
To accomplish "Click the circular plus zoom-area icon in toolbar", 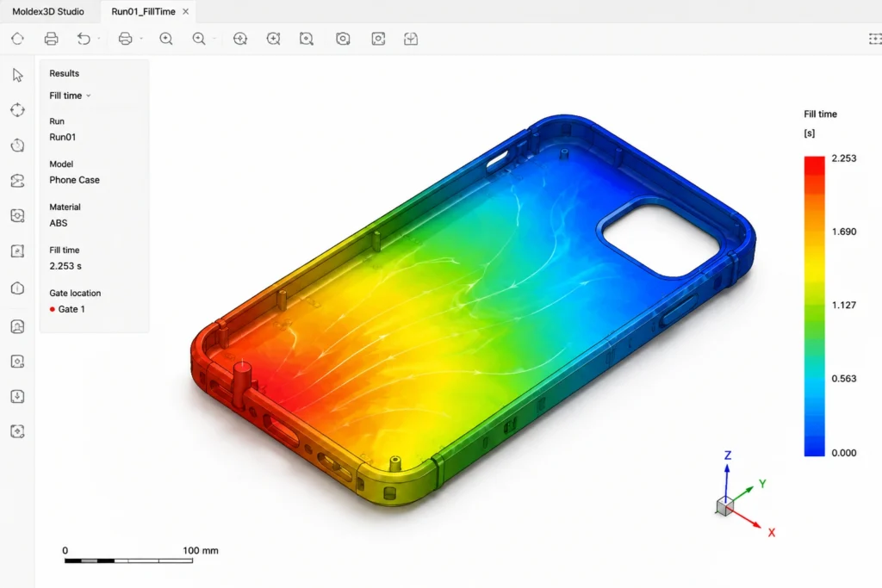I will [x=273, y=39].
